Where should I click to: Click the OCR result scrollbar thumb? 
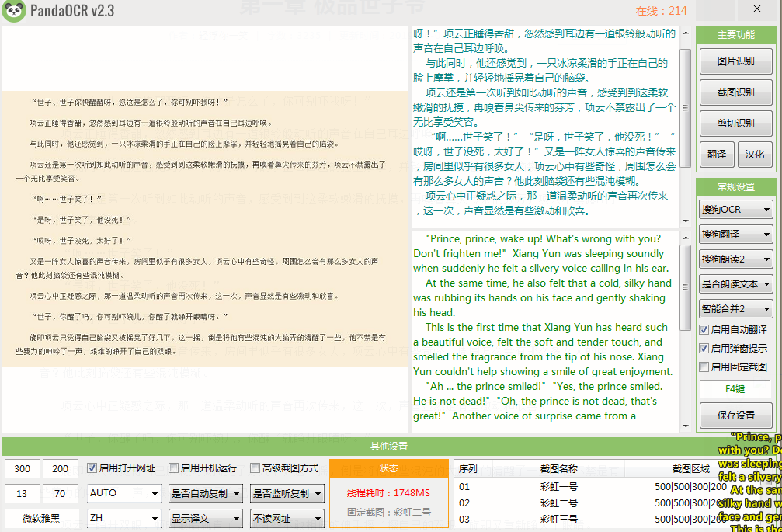pyautogui.click(x=686, y=108)
